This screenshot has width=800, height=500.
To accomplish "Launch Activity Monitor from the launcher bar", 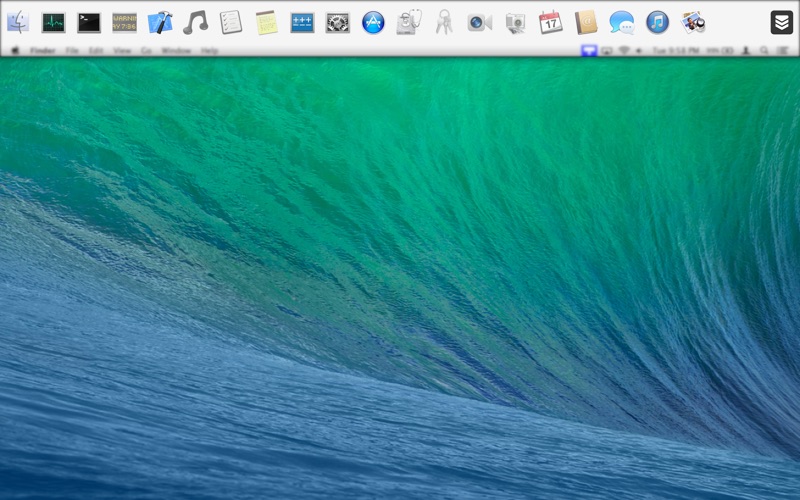I will 54,22.
